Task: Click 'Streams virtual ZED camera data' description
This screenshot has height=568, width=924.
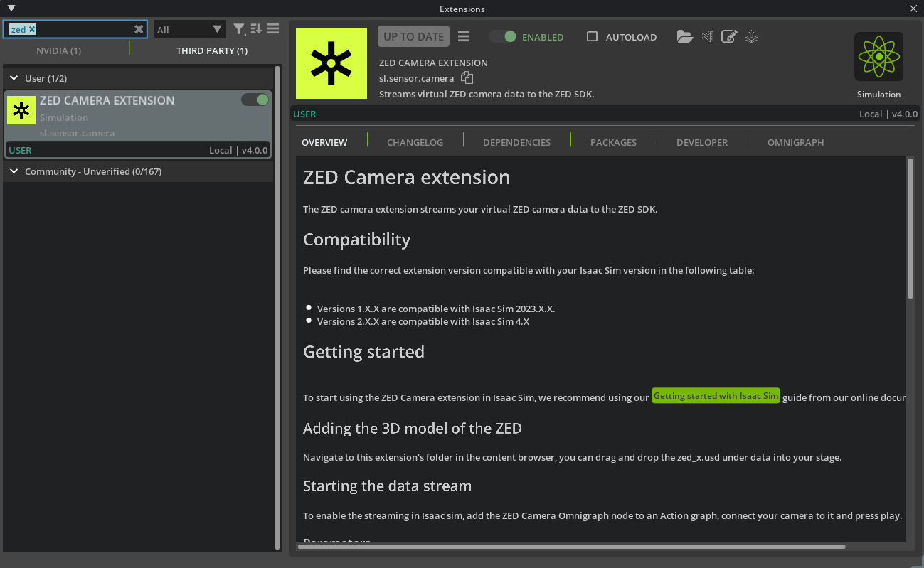Action: pos(487,94)
